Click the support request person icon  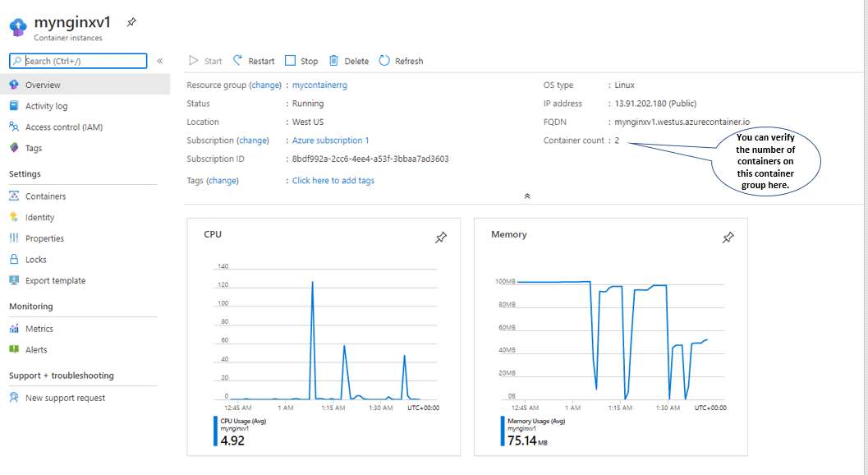tap(14, 398)
